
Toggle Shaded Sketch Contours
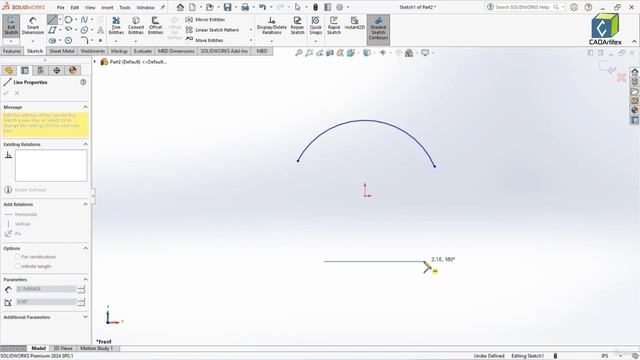pos(378,29)
